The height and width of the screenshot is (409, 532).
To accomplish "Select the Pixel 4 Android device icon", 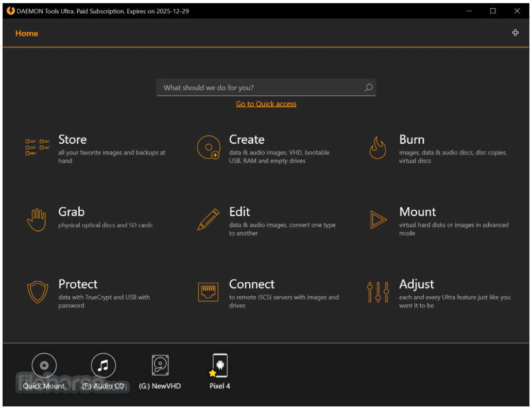I will click(x=219, y=365).
